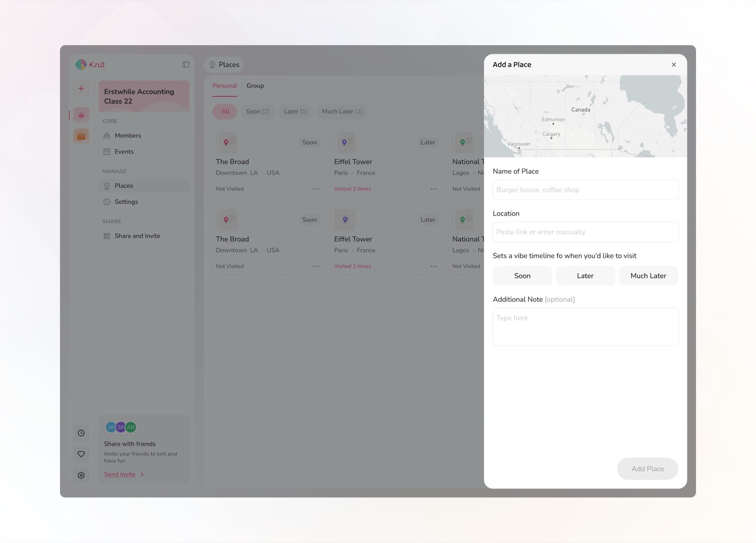Filter places by All chip

225,112
